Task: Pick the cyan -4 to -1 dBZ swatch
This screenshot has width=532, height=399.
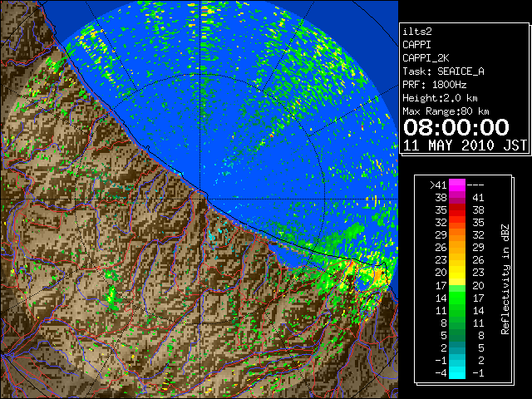Action: click(x=457, y=373)
